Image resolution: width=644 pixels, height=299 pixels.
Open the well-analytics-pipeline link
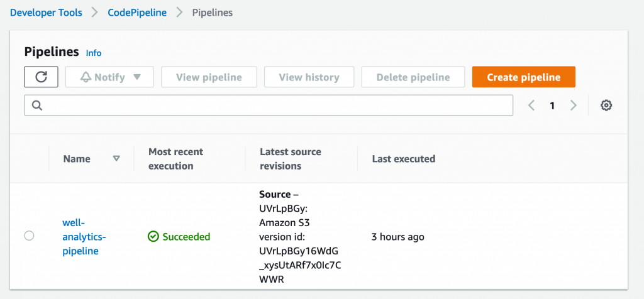pos(84,237)
